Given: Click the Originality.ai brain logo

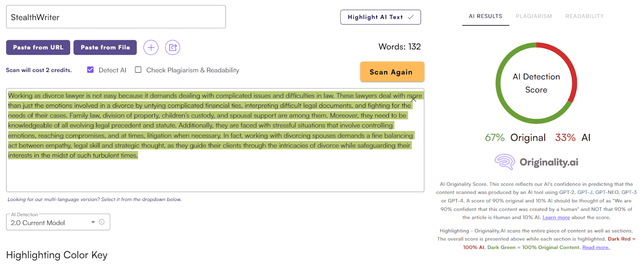Looking at the screenshot, I should [x=505, y=162].
